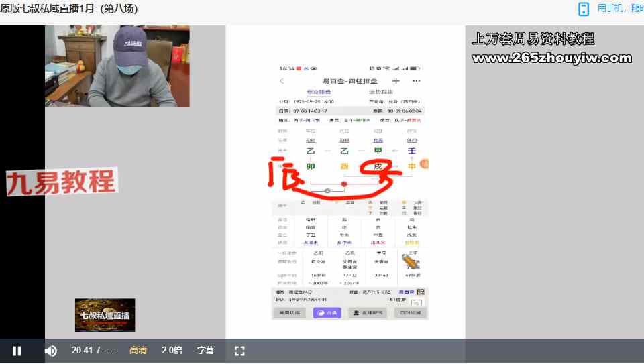Click the 七叔私域直播 thumbnail image
Image resolution: width=644 pixels, height=364 pixels.
click(105, 315)
